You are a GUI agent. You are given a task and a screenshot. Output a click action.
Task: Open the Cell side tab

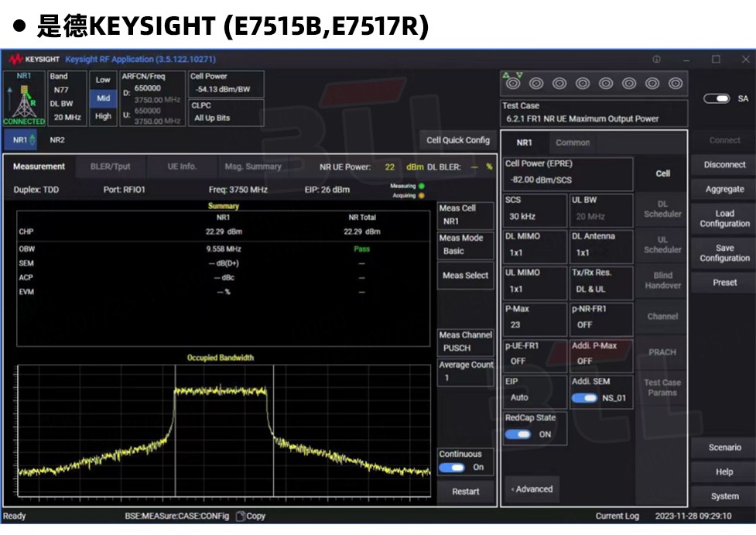tap(662, 173)
